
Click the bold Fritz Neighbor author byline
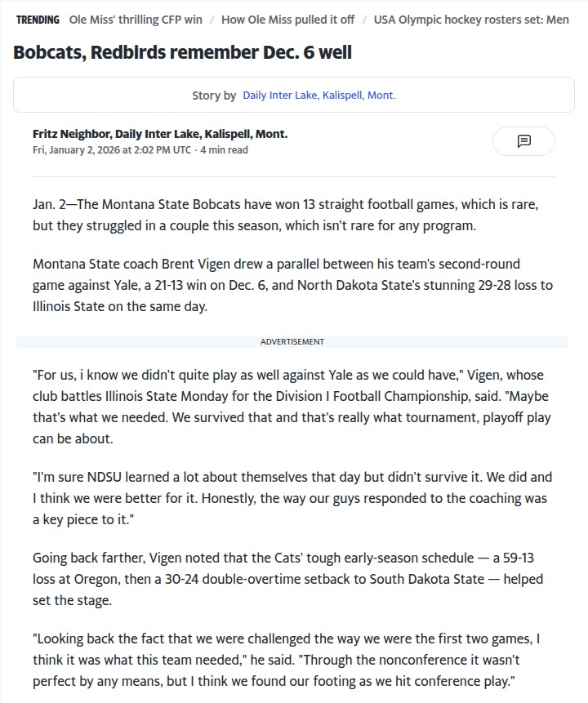coord(160,134)
